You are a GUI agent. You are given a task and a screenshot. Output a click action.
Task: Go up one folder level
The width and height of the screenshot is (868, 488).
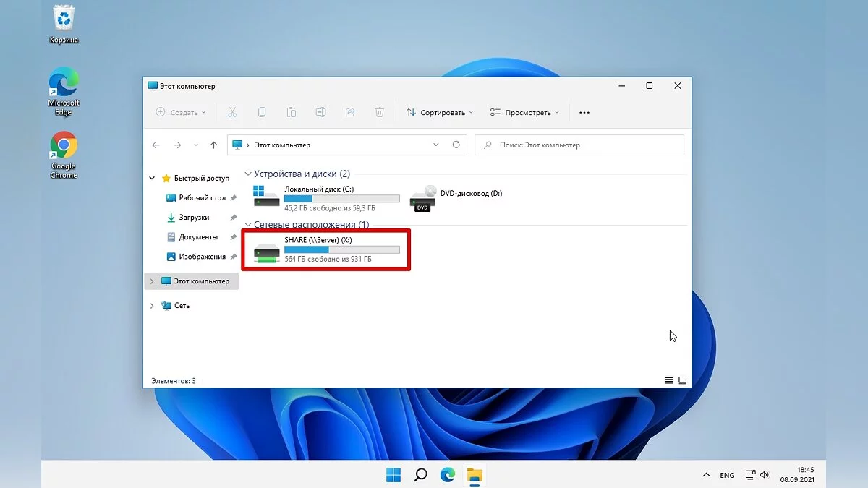213,145
